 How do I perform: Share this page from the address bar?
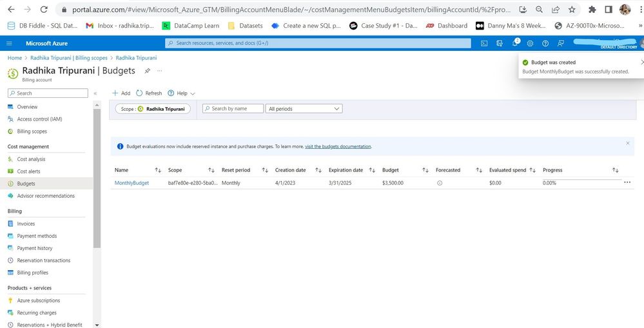click(556, 9)
